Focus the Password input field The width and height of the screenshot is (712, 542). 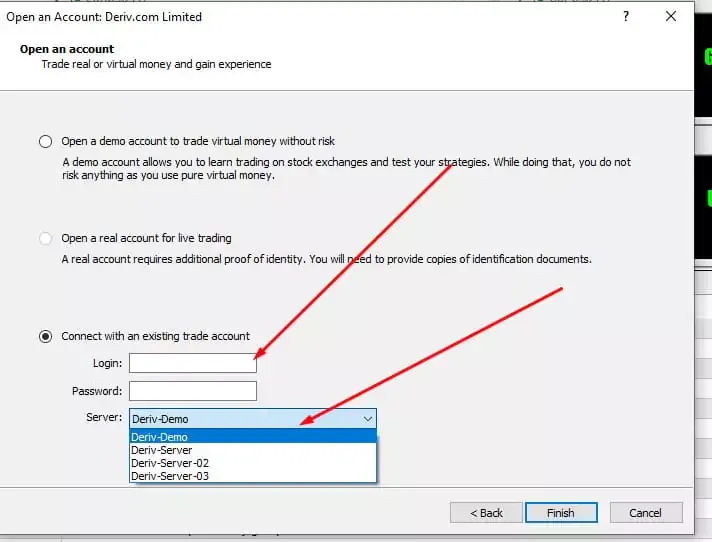(193, 391)
